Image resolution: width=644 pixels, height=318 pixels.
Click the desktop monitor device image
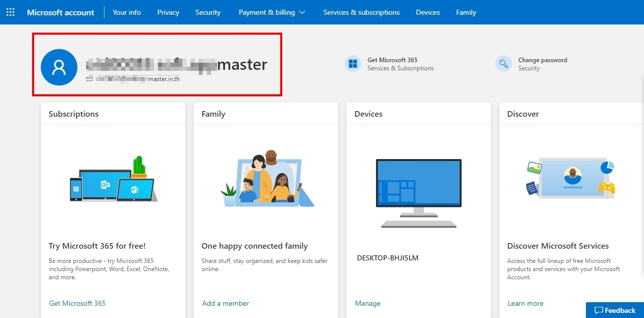click(x=418, y=193)
